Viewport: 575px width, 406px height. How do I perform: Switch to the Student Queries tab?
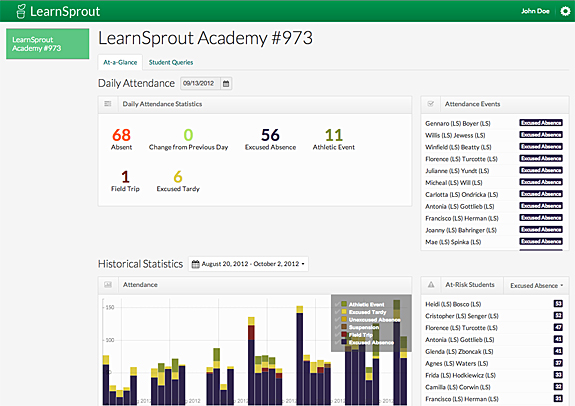click(x=171, y=62)
